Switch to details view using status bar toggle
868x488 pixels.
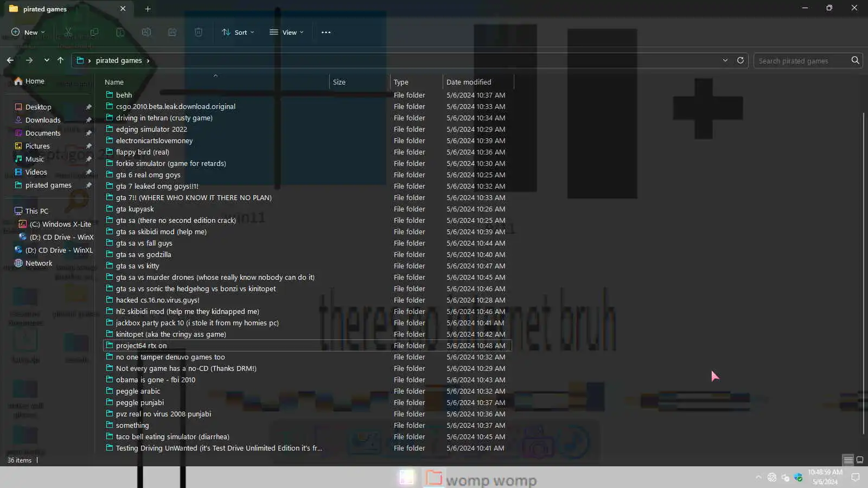tap(848, 460)
